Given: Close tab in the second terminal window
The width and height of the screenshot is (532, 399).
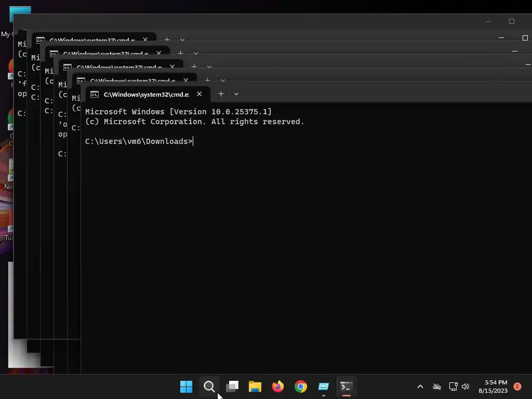Looking at the screenshot, I should (185, 81).
